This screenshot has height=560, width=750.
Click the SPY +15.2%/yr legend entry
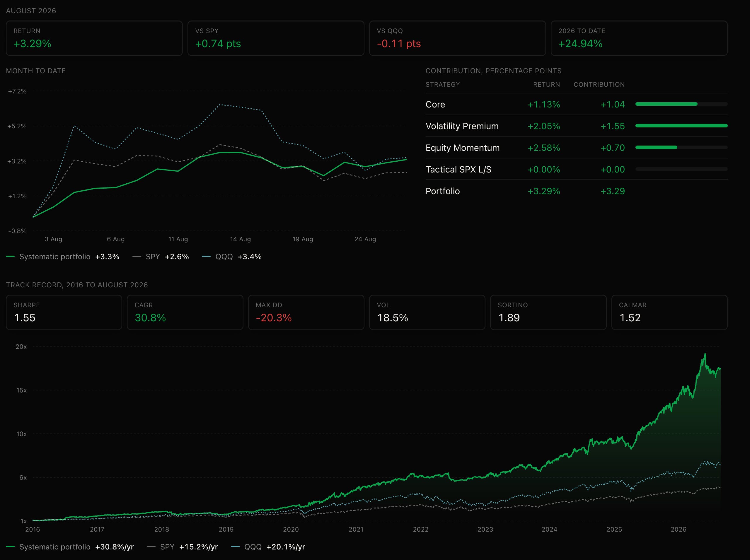183,547
